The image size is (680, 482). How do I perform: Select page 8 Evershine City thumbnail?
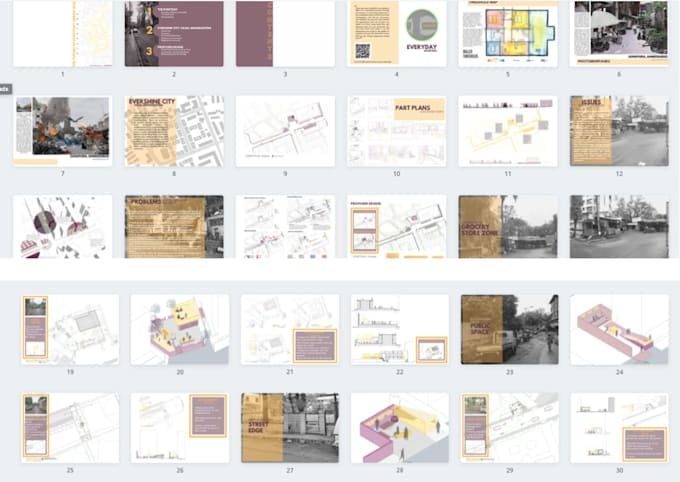point(174,131)
